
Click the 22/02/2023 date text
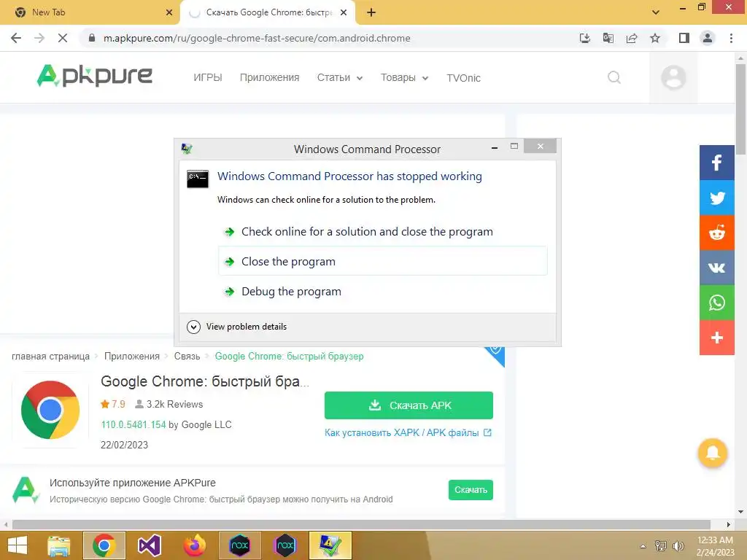coord(124,445)
